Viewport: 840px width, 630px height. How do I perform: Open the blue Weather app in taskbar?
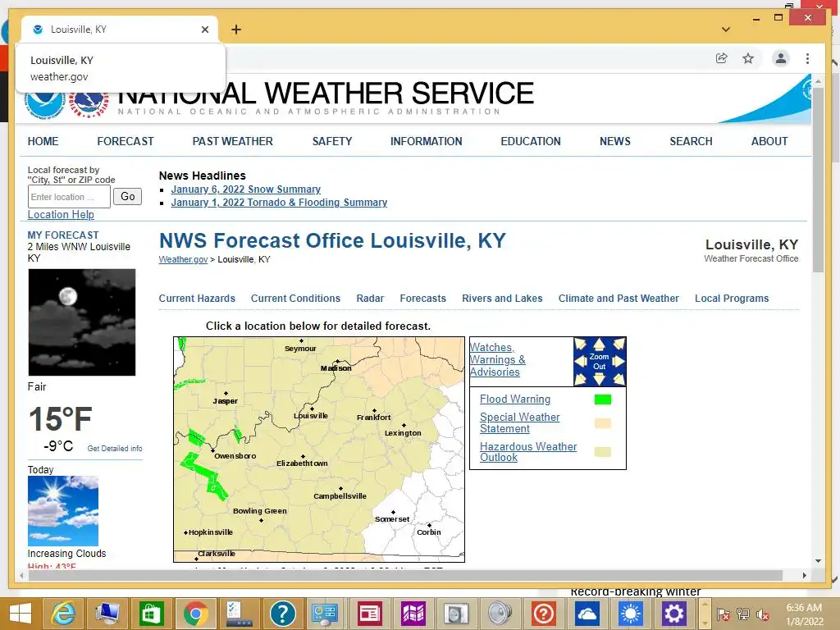(631, 614)
